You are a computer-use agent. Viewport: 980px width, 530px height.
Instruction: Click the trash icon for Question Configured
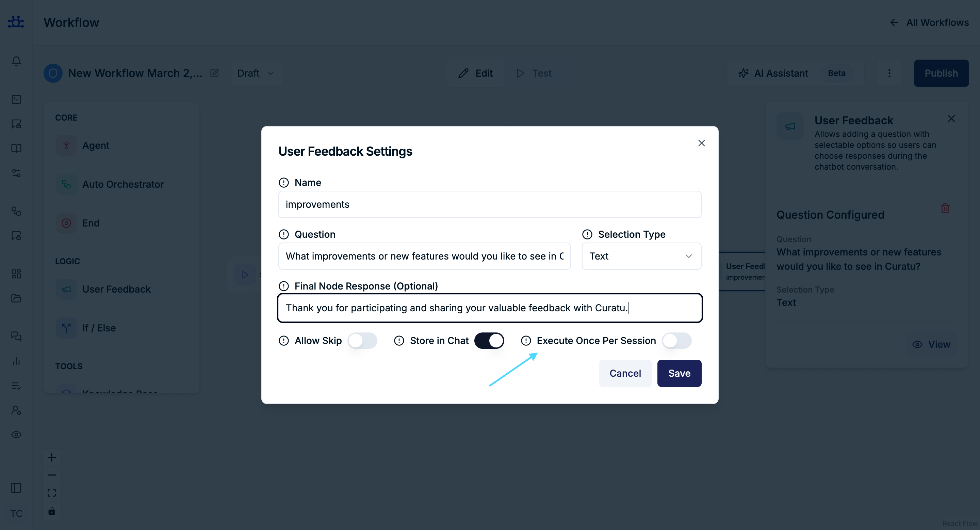coord(945,208)
